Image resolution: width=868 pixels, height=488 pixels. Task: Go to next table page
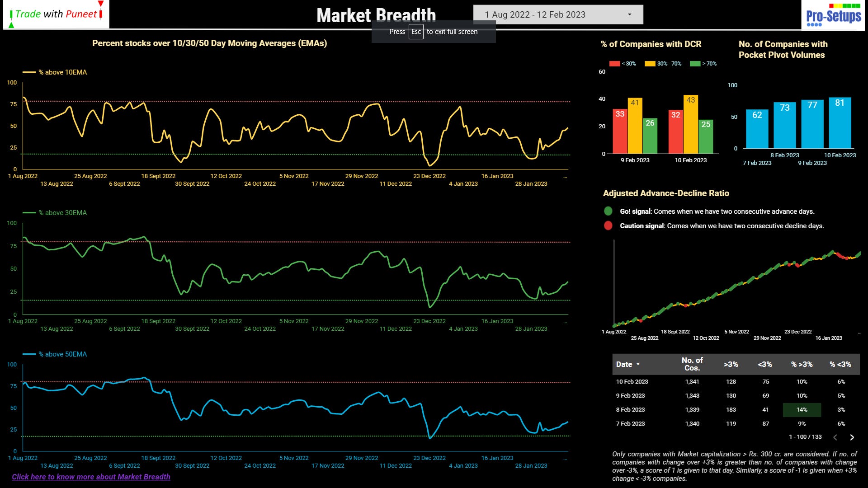click(852, 437)
